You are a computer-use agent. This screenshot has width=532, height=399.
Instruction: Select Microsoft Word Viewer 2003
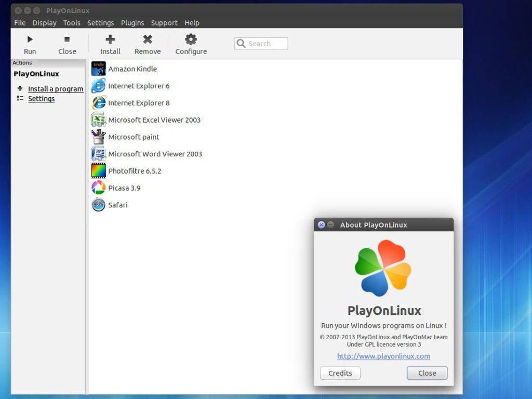tap(98, 154)
